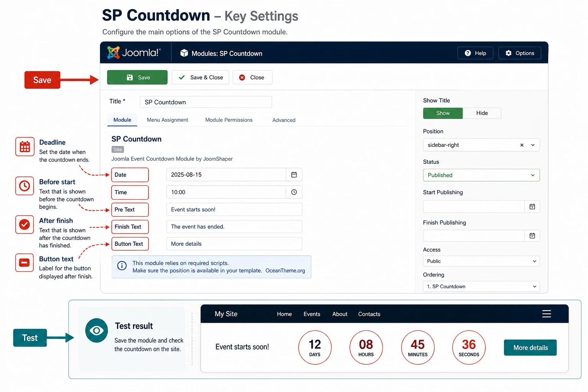Click the 'Event starts soon!' site text
Viewport: 588px width, 392px height.
tap(242, 347)
